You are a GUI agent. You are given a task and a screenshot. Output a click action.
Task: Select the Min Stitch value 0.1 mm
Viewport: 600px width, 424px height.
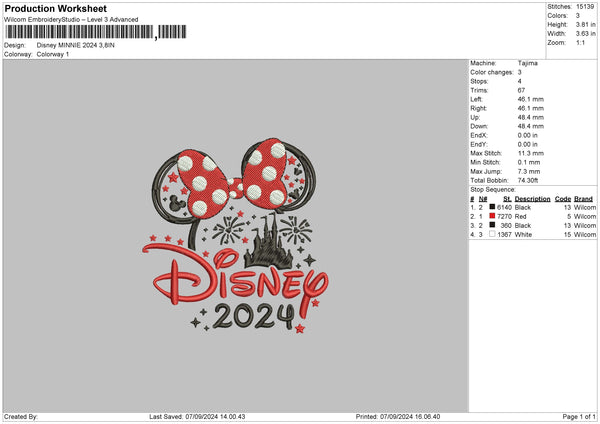click(529, 162)
